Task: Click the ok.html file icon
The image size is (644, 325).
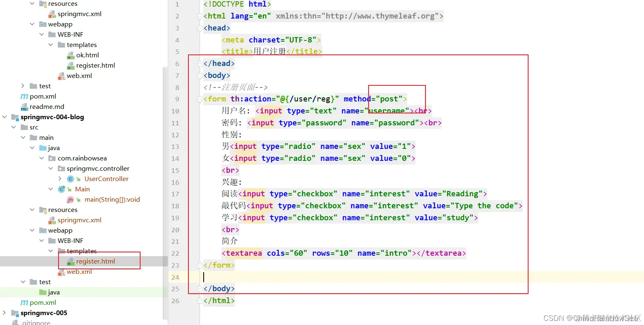Action: pos(71,55)
